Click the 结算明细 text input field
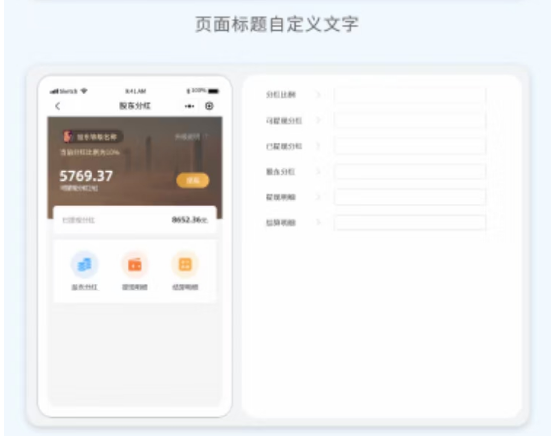 tap(410, 223)
